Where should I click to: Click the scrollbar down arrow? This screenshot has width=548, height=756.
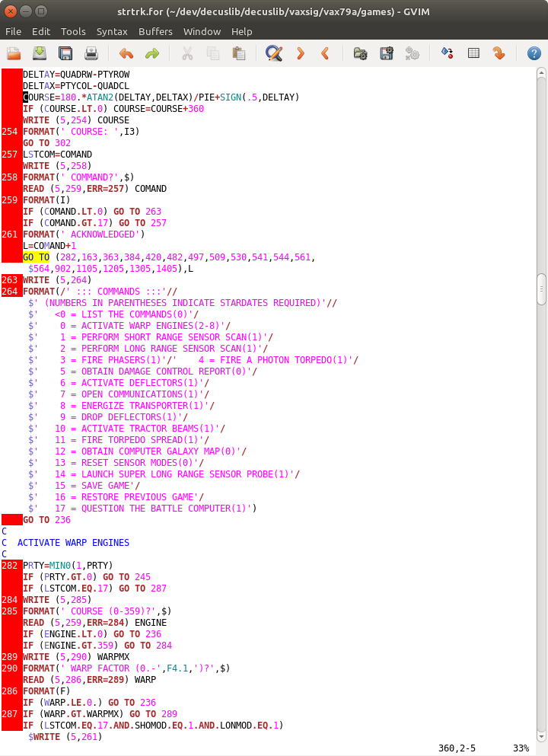541,735
